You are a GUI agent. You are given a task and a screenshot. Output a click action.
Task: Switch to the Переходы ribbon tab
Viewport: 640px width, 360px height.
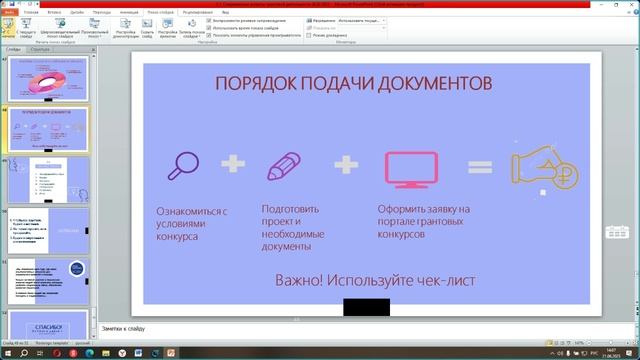coord(101,12)
